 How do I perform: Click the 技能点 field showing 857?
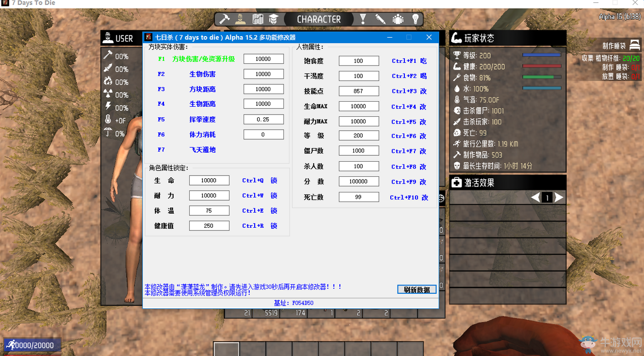[359, 91]
